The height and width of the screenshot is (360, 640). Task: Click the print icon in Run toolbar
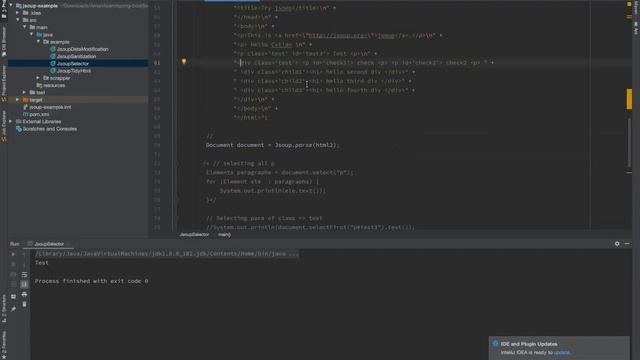click(24, 294)
